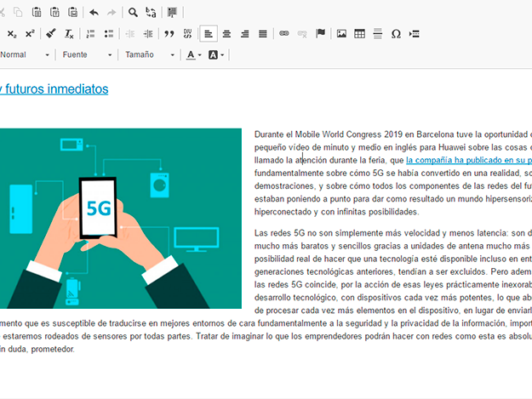Apply block quote formatting
This screenshot has height=399, width=532.
(x=169, y=34)
